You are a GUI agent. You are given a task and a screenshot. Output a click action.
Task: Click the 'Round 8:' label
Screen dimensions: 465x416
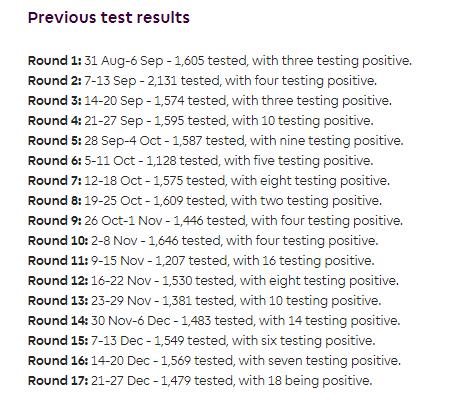[55, 201]
